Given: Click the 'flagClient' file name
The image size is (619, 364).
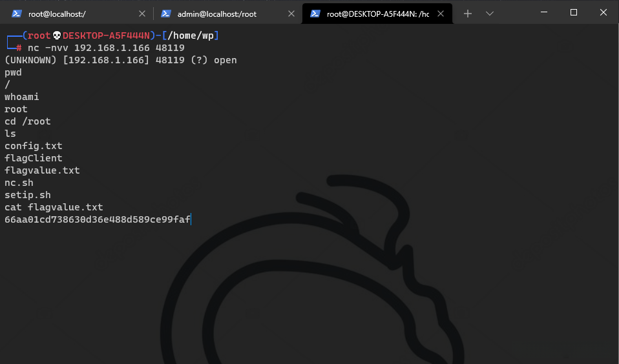Looking at the screenshot, I should [x=34, y=158].
